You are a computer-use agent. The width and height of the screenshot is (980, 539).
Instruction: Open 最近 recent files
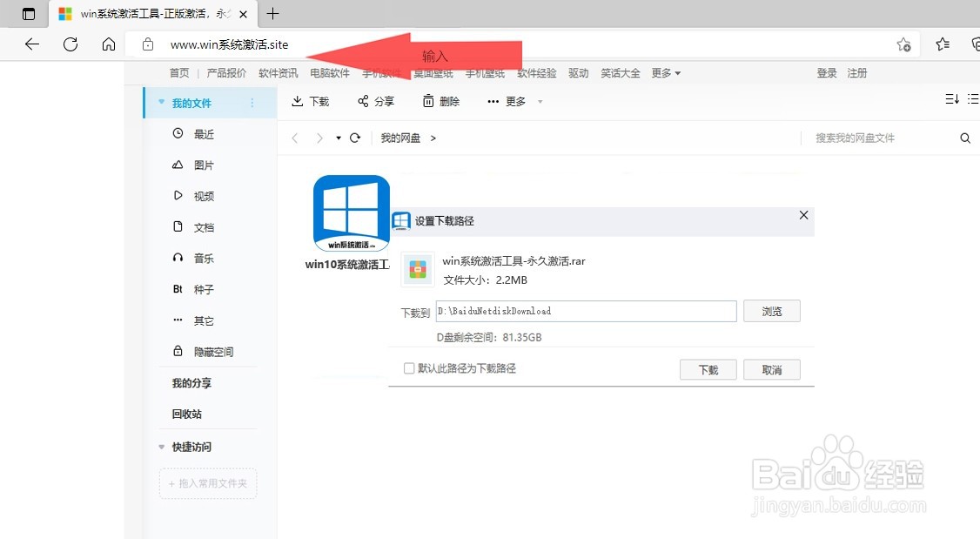coord(204,134)
